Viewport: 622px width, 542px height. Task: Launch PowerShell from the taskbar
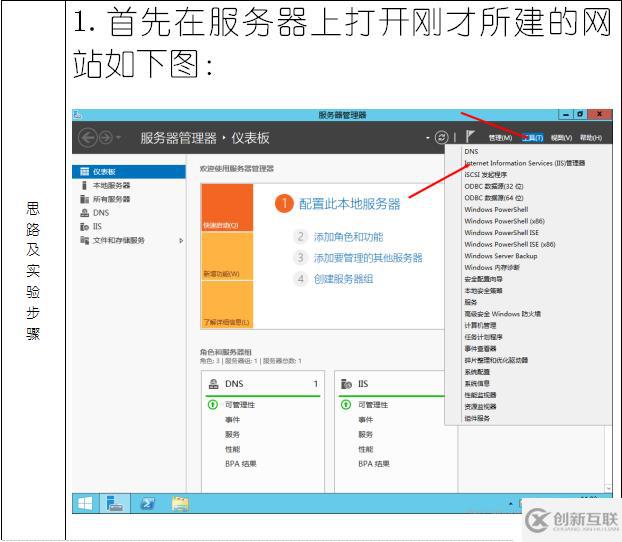148,504
